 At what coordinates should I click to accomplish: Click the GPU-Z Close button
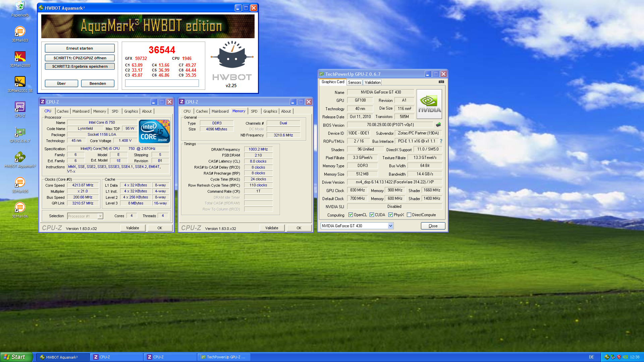tap(433, 226)
